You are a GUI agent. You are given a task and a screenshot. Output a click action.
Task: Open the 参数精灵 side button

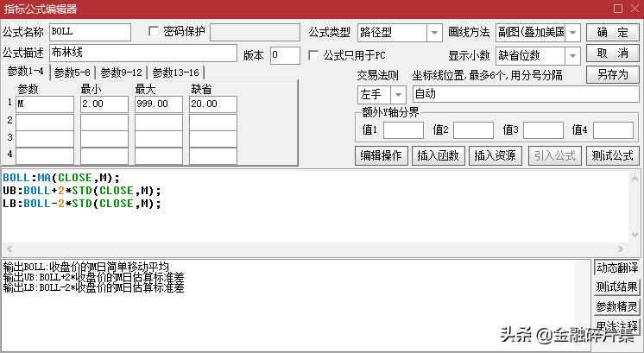(616, 306)
